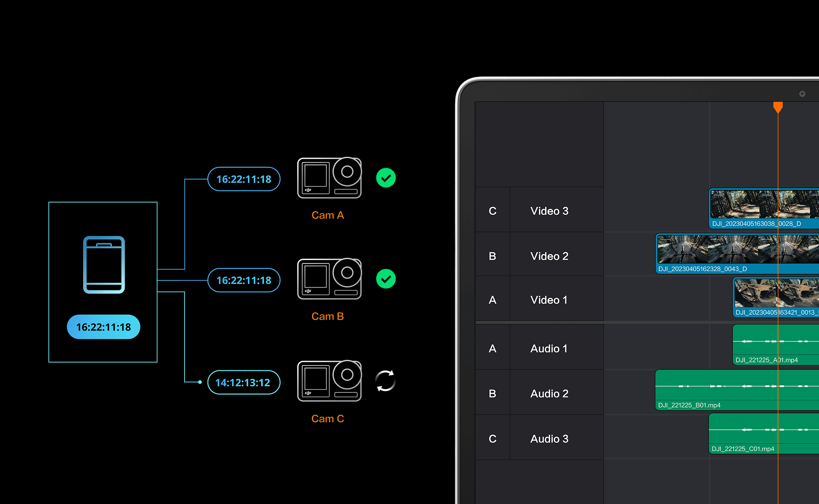Select audio clip DJI_221225_B01.mp4
The height and width of the screenshot is (504, 819).
click(x=714, y=390)
